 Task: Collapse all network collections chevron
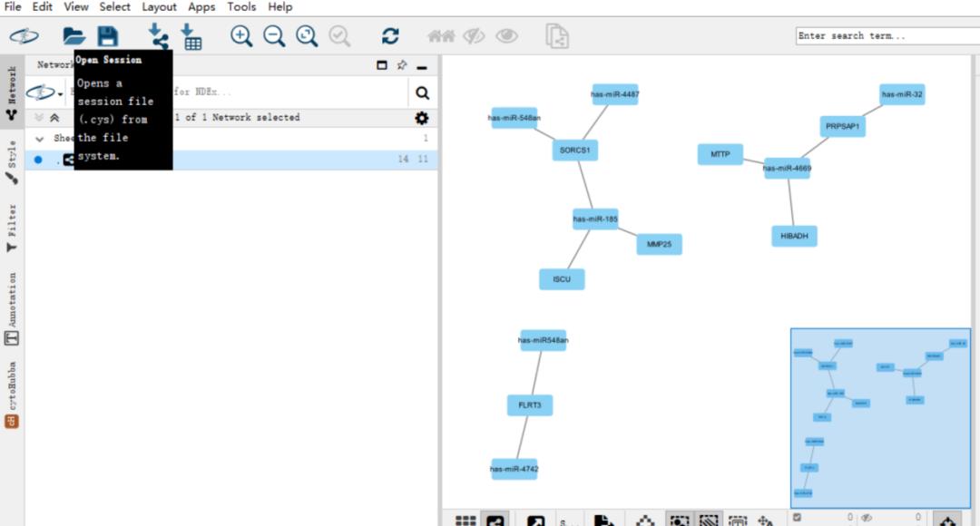point(54,118)
